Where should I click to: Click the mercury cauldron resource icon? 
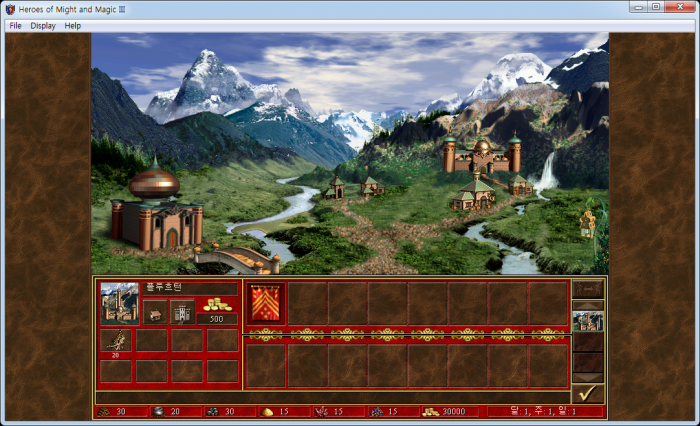coord(158,412)
